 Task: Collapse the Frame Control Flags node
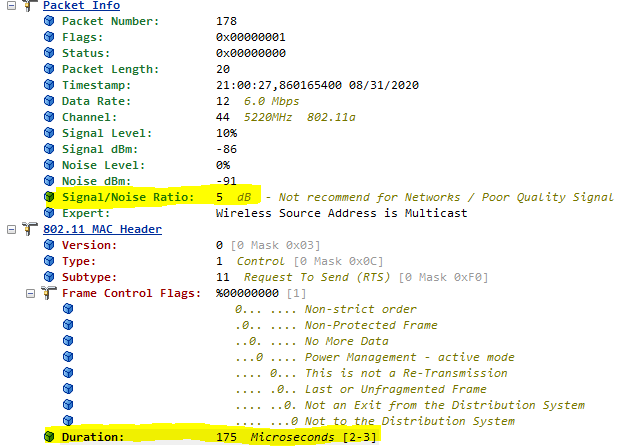[x=29, y=293]
